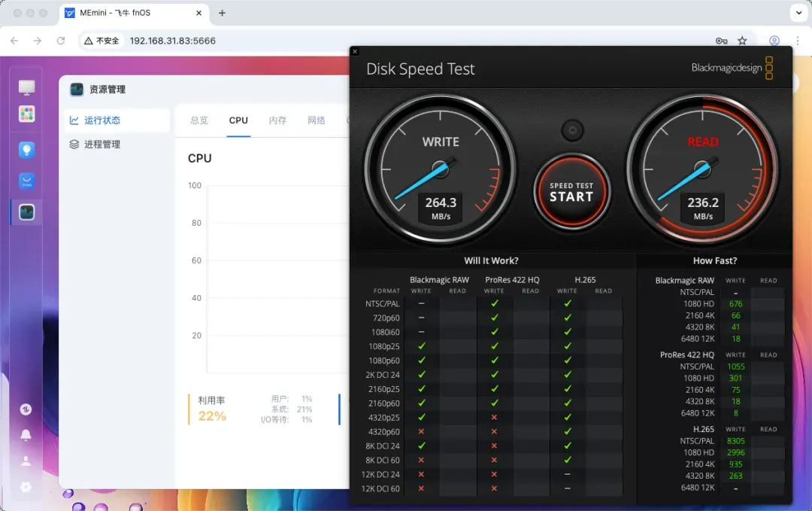The width and height of the screenshot is (812, 511).
Task: Expand the browser tab search dropdown
Action: coord(798,14)
